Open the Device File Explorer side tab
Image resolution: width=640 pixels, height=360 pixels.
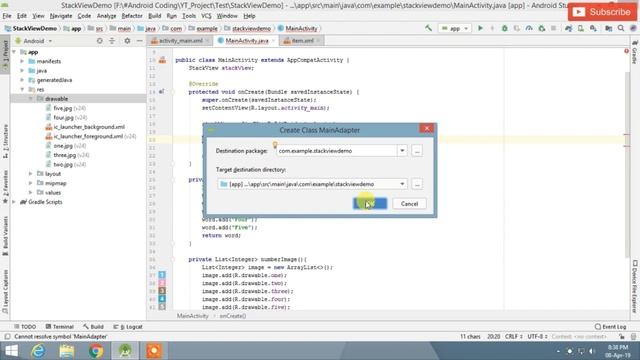[x=635, y=286]
